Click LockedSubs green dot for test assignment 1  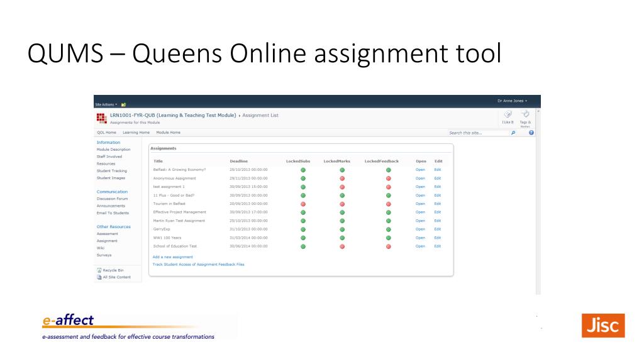click(303, 187)
